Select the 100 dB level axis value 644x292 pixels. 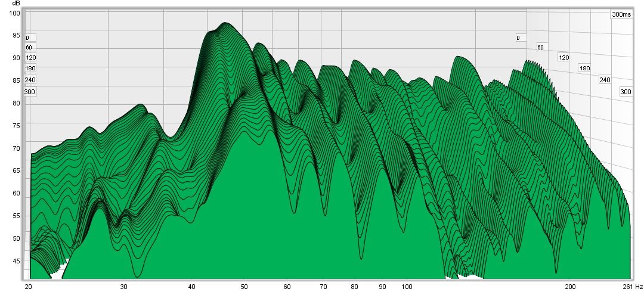click(14, 13)
